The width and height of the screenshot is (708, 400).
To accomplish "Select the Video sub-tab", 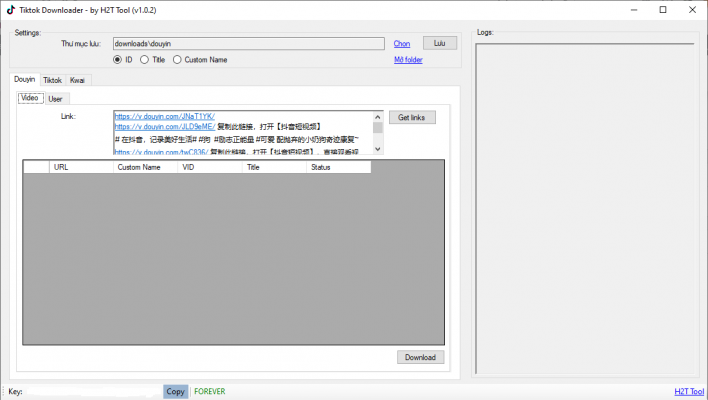I will coord(30,98).
